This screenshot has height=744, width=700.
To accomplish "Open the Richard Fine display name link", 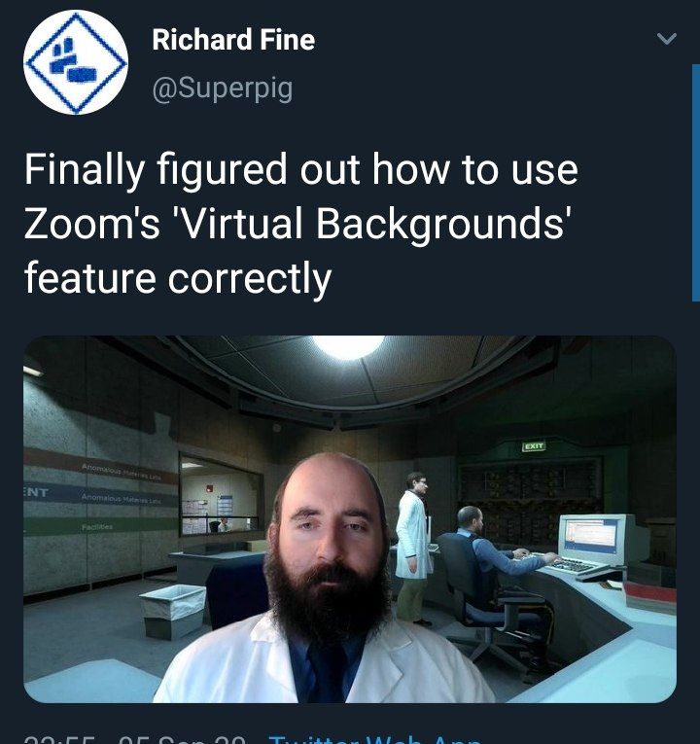I will click(x=233, y=39).
